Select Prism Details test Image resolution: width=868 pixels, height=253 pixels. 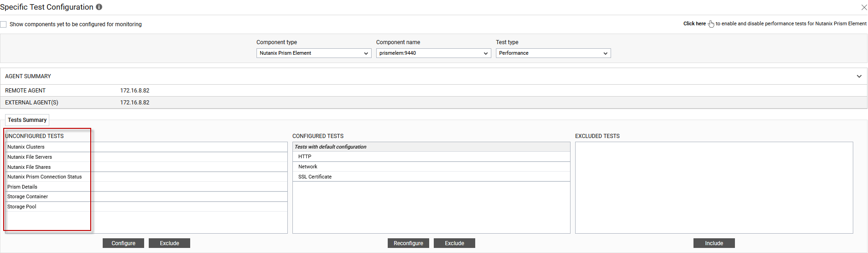[x=146, y=187]
